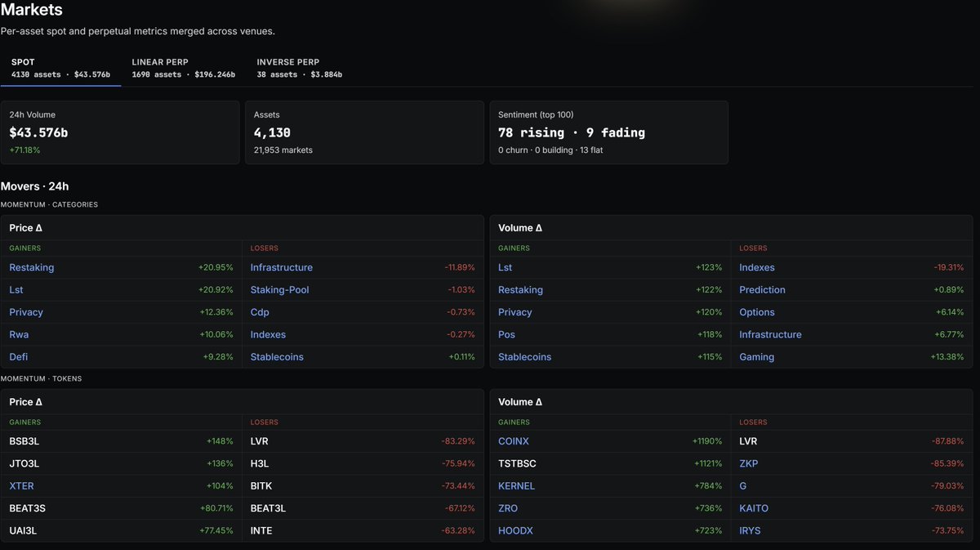Click the +1190% COINX volume value
Screen dimensions: 980x550
[x=707, y=441]
